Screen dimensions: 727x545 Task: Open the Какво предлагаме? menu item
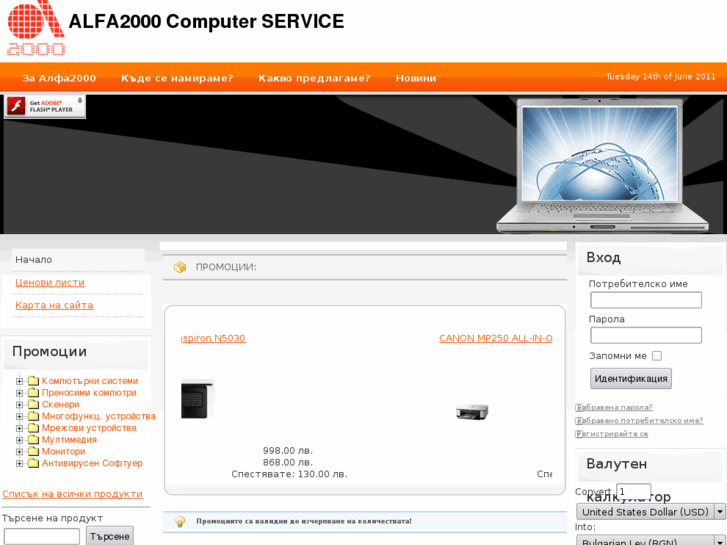[x=314, y=78]
